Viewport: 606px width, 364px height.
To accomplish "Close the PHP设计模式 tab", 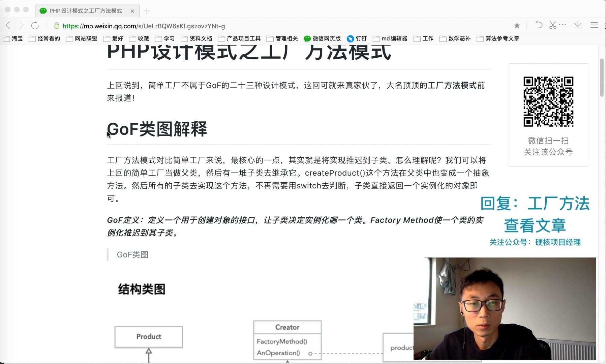I will coord(132,11).
